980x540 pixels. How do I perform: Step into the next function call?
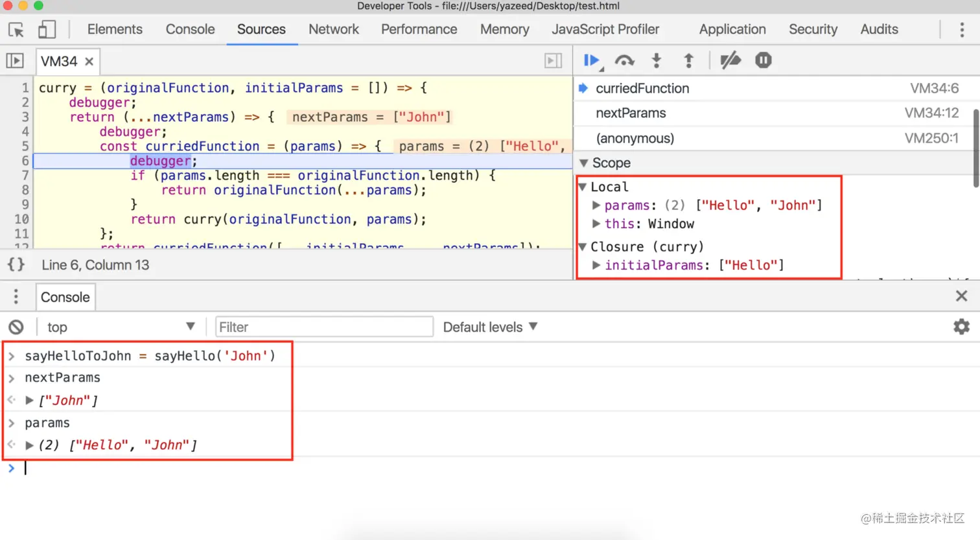[657, 60]
